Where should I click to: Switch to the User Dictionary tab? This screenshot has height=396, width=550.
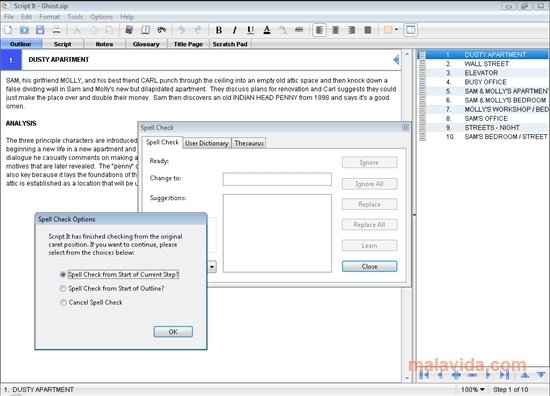(207, 143)
